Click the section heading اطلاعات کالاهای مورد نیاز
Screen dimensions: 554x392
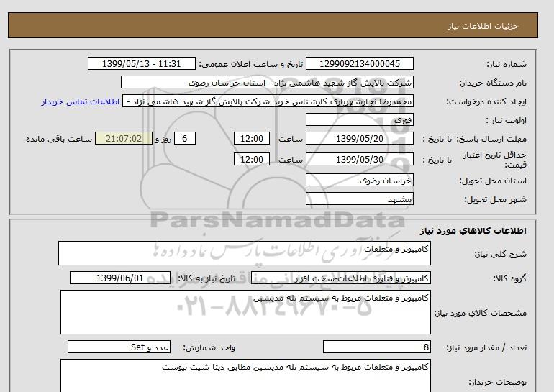pyautogui.click(x=473, y=231)
